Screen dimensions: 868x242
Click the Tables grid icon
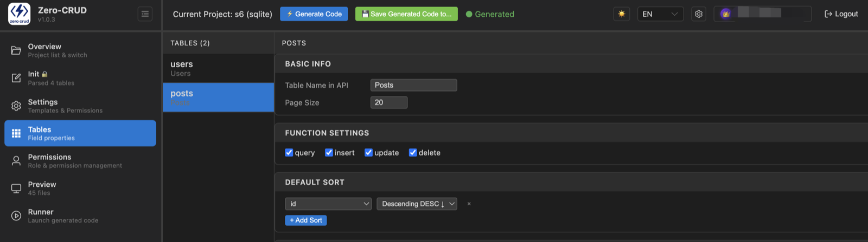[x=16, y=133]
